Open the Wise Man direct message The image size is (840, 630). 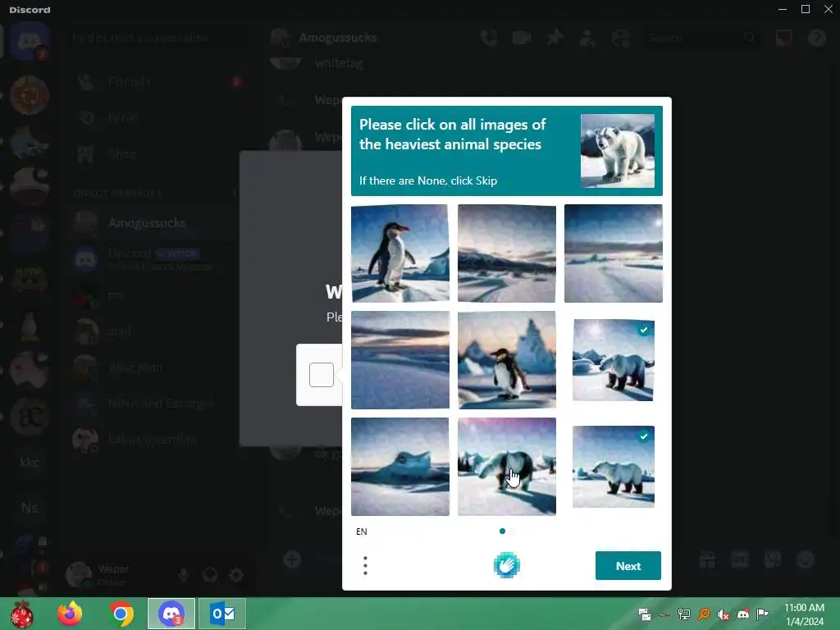tap(153, 367)
